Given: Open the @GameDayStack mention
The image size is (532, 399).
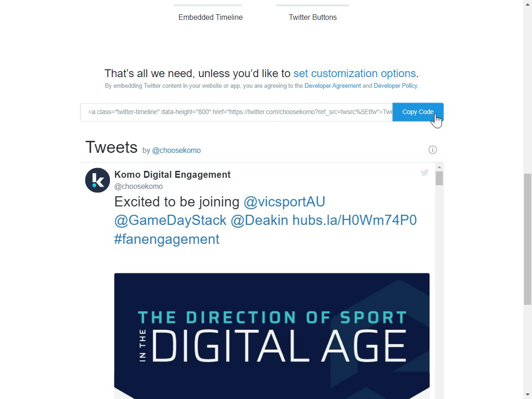Looking at the screenshot, I should (x=170, y=220).
